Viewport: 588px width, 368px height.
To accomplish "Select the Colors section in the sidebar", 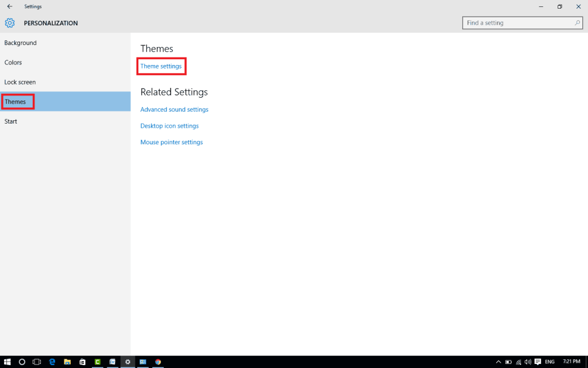I will click(x=13, y=62).
